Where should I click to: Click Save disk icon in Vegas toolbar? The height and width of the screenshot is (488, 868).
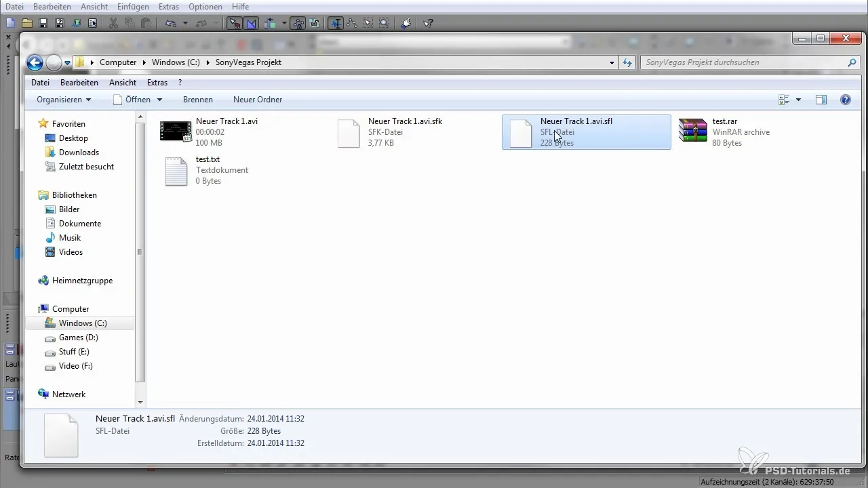(43, 23)
